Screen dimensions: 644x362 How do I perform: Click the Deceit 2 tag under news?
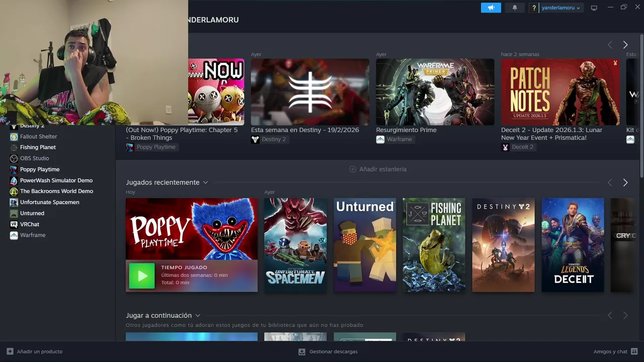pos(518,147)
